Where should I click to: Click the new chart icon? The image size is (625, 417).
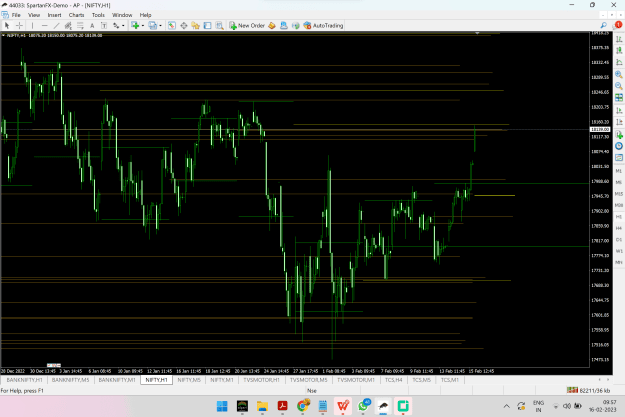pos(136,26)
